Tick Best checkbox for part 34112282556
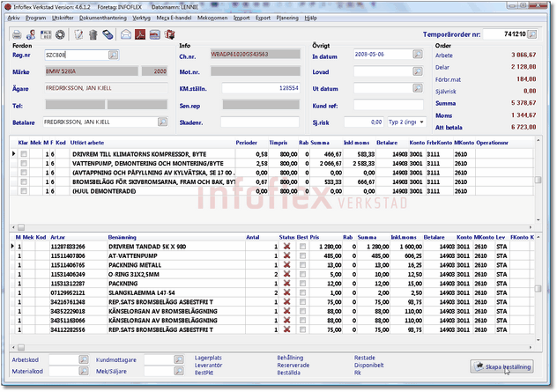Viewport: 557px width, 392px height. (x=302, y=329)
